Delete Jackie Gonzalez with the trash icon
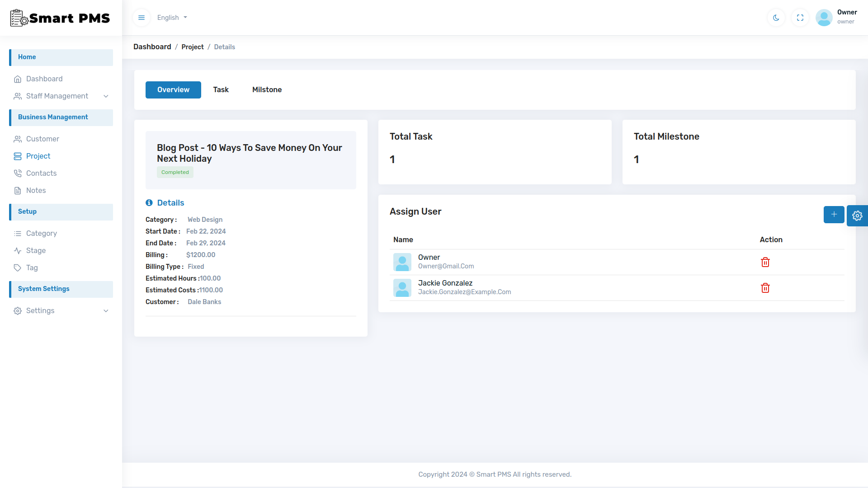This screenshot has width=868, height=488. pyautogui.click(x=765, y=288)
